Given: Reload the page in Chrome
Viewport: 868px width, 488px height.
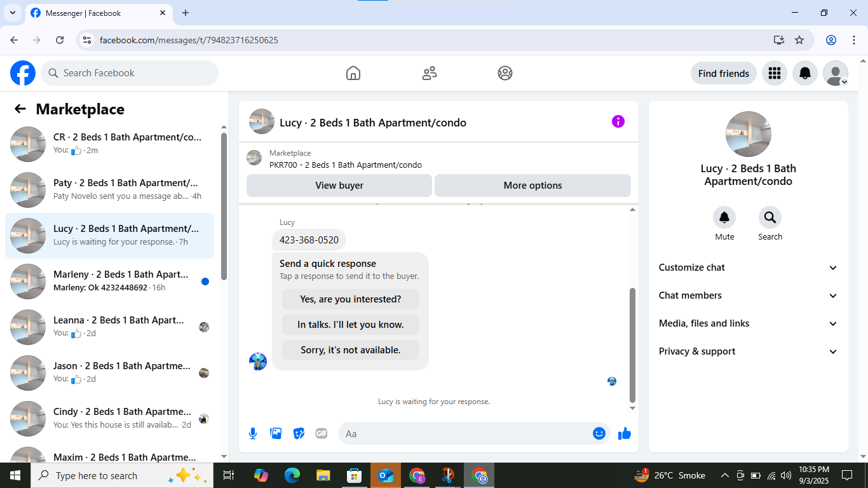Looking at the screenshot, I should (x=60, y=40).
